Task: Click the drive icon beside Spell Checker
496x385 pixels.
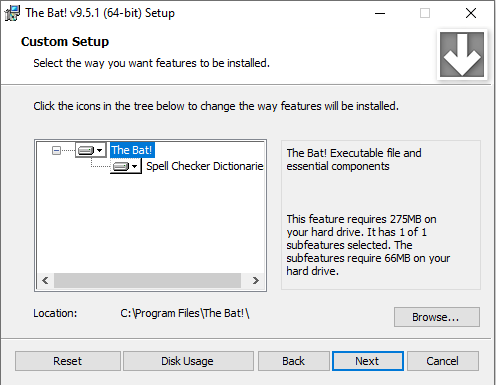Action: 121,166
